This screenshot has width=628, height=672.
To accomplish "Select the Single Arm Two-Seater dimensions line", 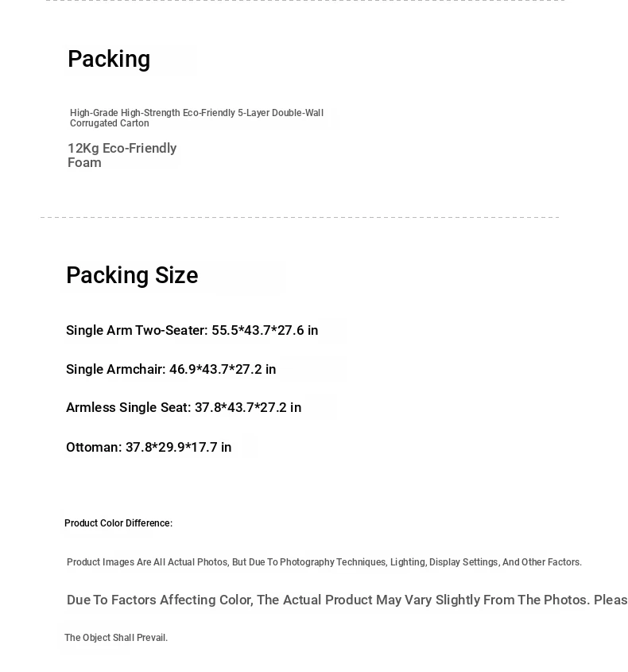I will (x=192, y=330).
